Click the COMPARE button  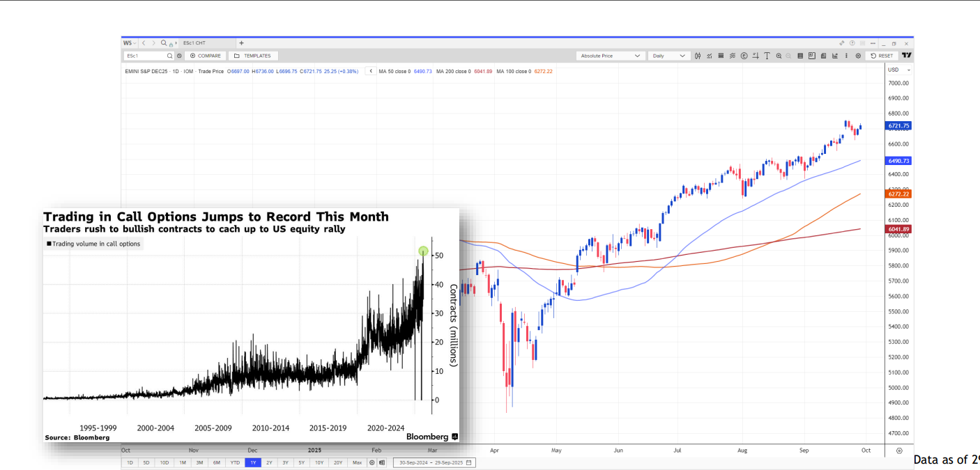[206, 56]
